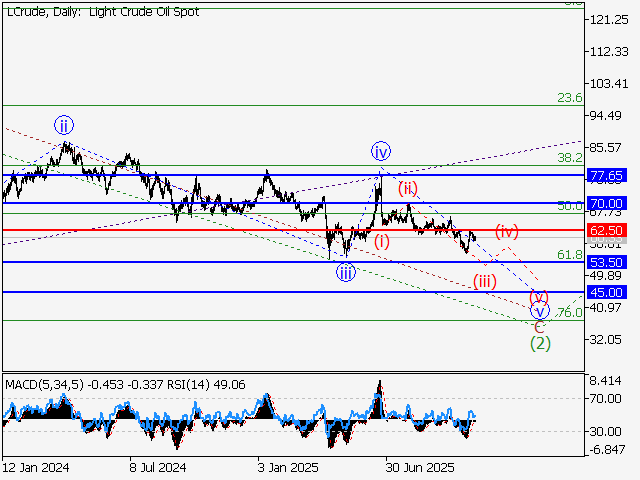
Task: Click the circled blue wave iv label
Action: tap(381, 151)
